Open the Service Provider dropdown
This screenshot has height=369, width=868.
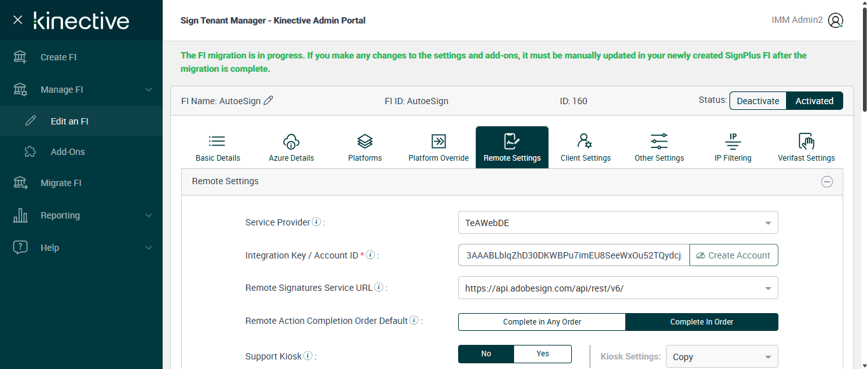(618, 223)
